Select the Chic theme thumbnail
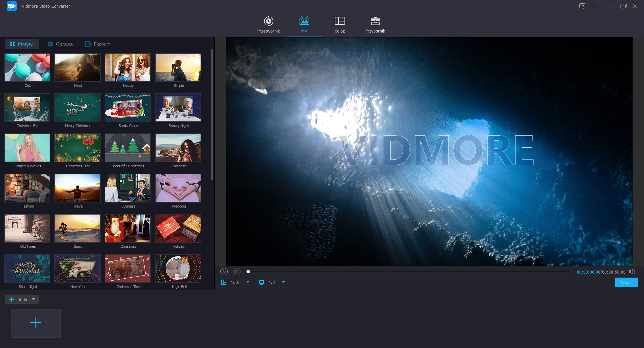This screenshot has height=348, width=644. [x=27, y=67]
